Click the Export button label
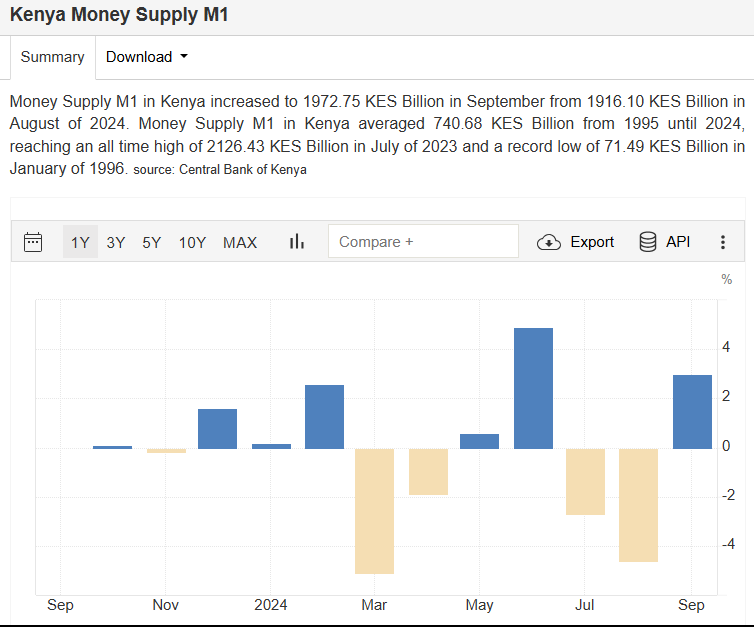This screenshot has width=754, height=627. point(592,242)
